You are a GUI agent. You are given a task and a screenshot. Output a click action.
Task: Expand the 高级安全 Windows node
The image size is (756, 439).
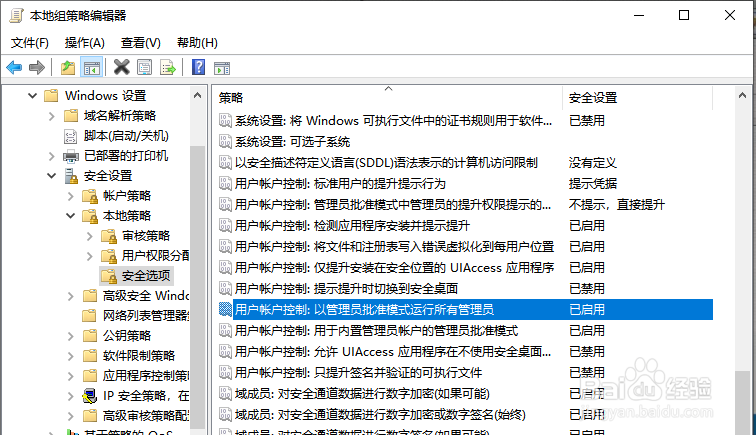[71, 296]
